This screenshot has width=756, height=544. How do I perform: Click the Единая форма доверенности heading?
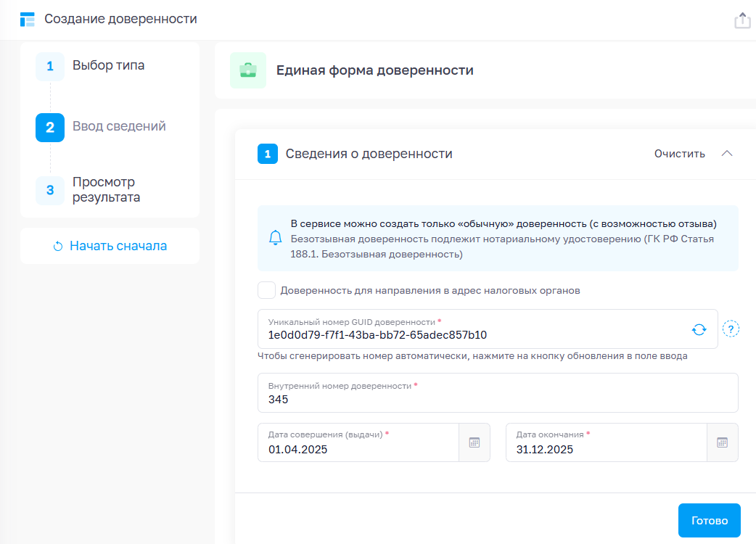(374, 70)
